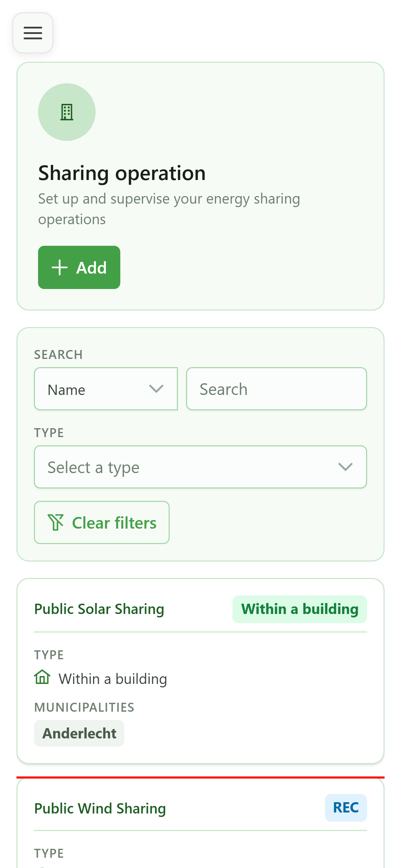Open the hamburger navigation menu
This screenshot has width=401, height=868.
click(x=33, y=33)
